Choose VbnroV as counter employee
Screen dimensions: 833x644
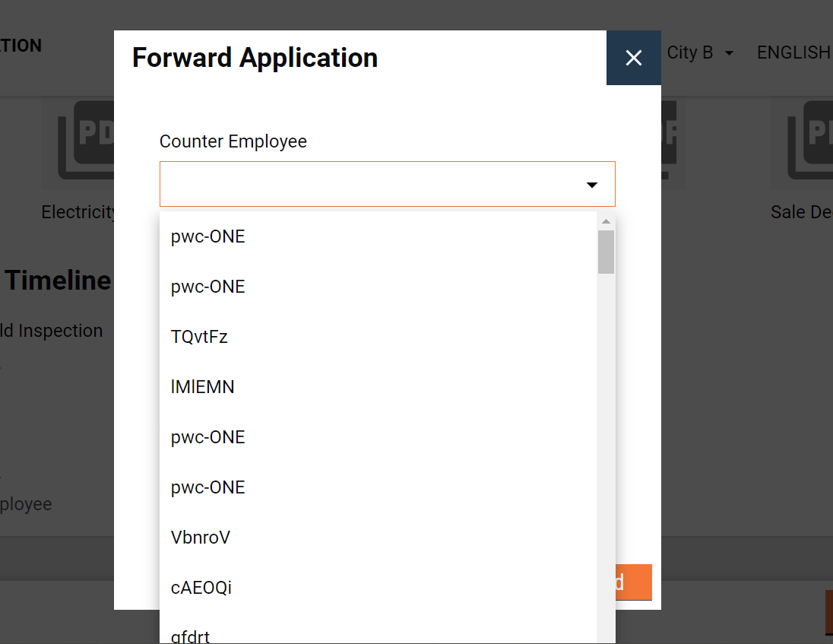[201, 538]
